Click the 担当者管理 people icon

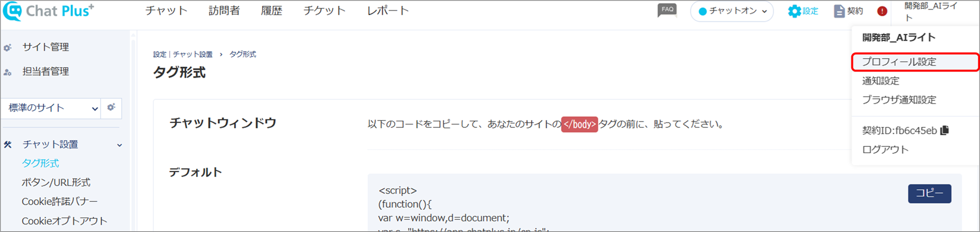point(7,72)
